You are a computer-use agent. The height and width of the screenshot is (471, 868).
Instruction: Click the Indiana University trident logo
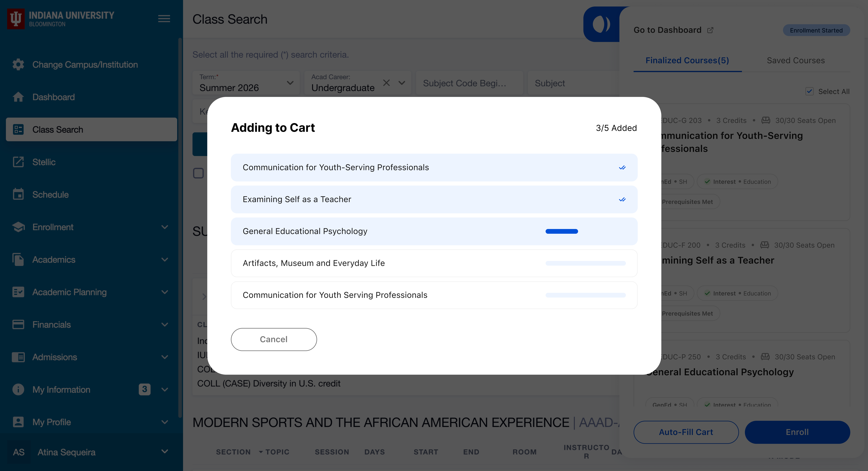(x=16, y=19)
